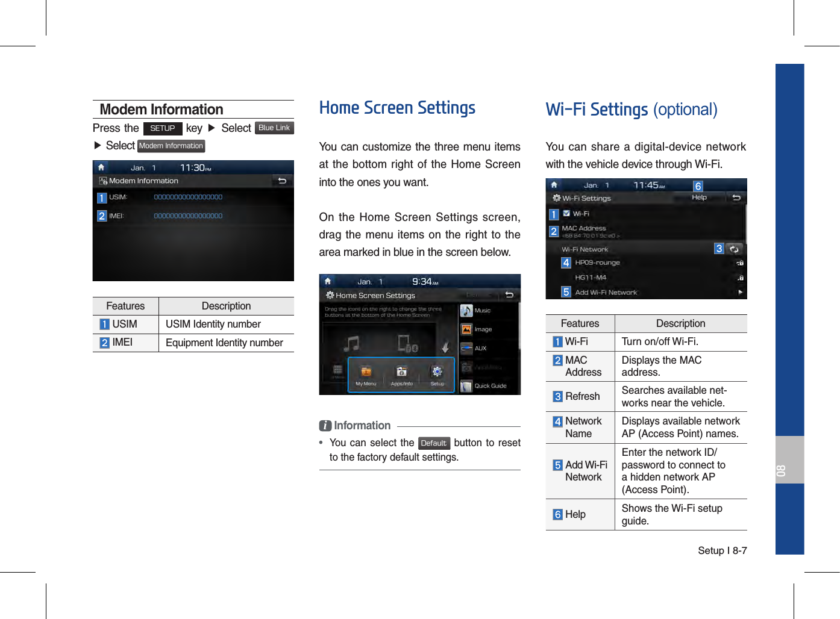This screenshot has height=619, width=840.
Task: Click scrollbar in Wi-Fi Settings screen
Action: [x=745, y=224]
